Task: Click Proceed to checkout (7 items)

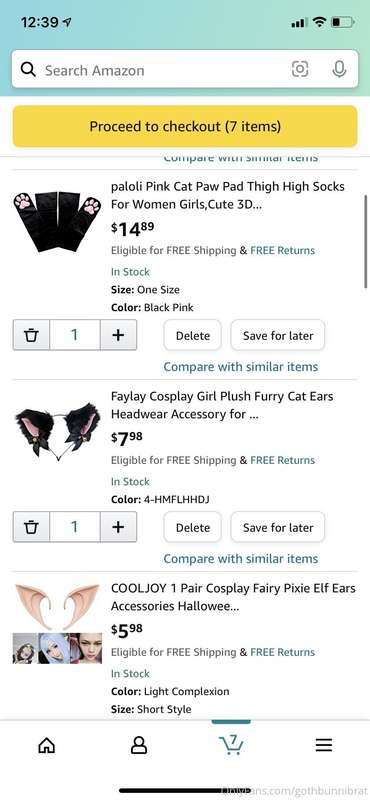Action: (185, 126)
